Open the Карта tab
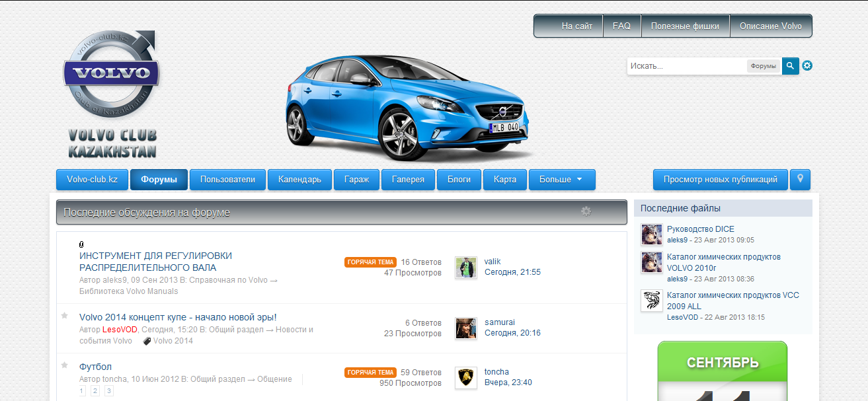This screenshot has height=401, width=868. (505, 180)
